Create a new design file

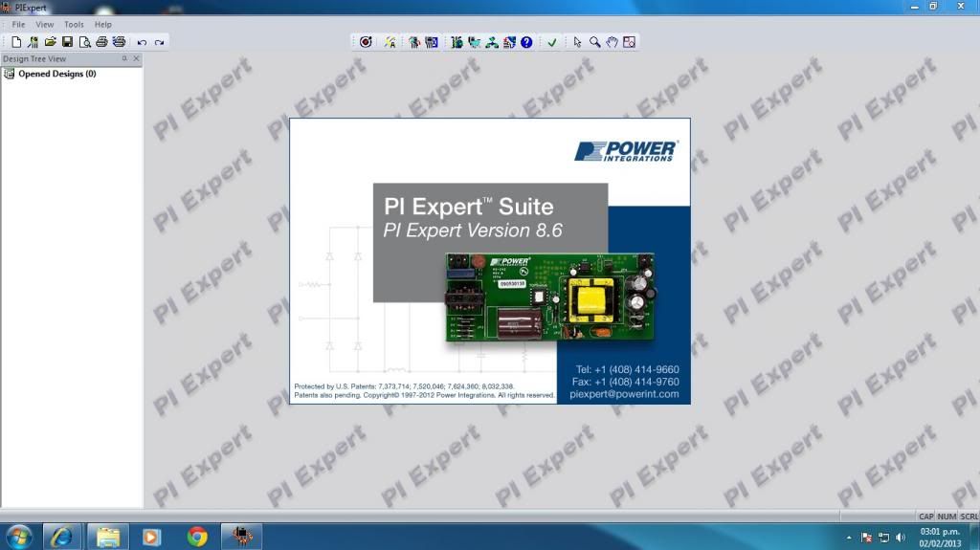(16, 42)
